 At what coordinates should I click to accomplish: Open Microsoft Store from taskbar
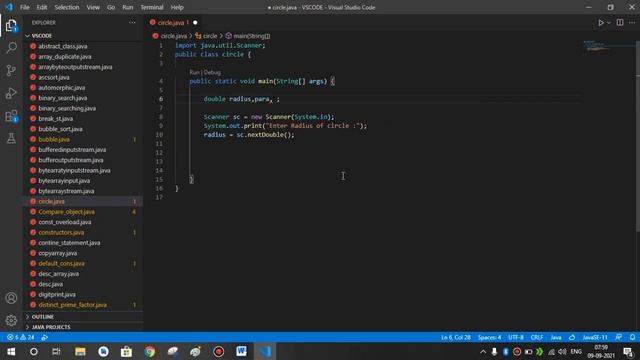(126, 351)
